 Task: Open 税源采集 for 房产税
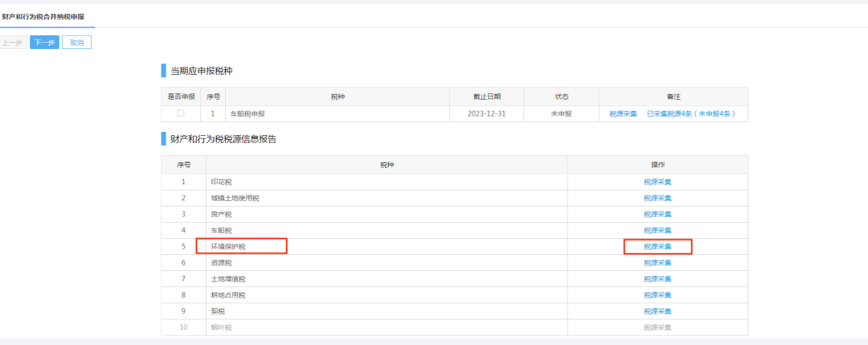(x=657, y=214)
